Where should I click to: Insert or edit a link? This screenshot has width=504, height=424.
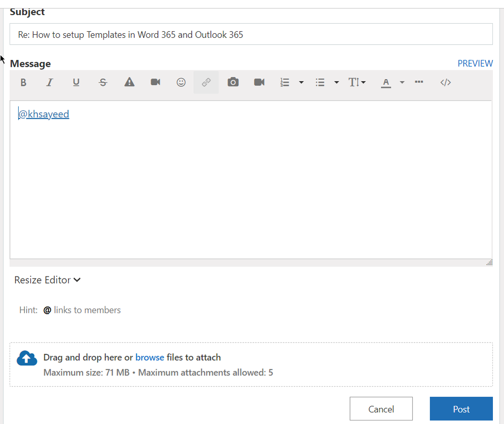point(206,82)
